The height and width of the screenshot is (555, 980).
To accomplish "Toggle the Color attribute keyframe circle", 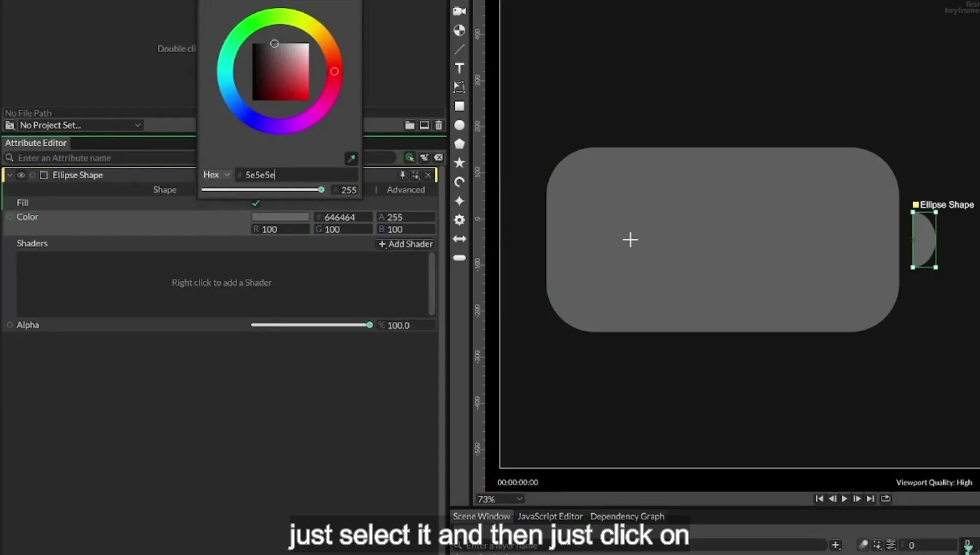I will click(10, 217).
